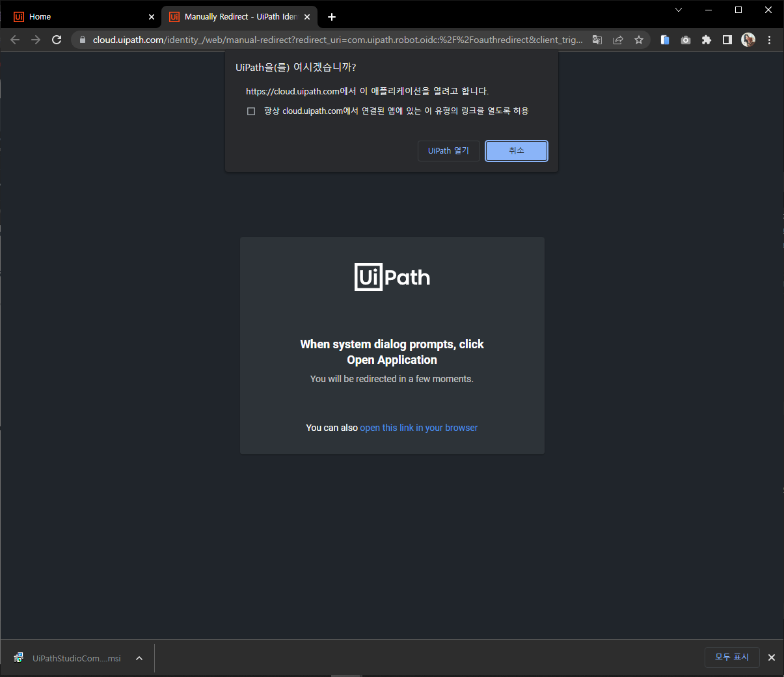Open the extensions puzzle icon
784x677 pixels.
click(707, 40)
